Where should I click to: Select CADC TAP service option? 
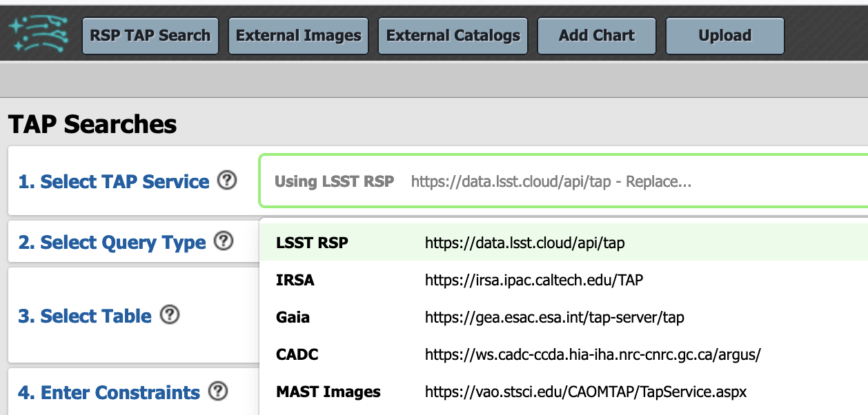pos(563,354)
